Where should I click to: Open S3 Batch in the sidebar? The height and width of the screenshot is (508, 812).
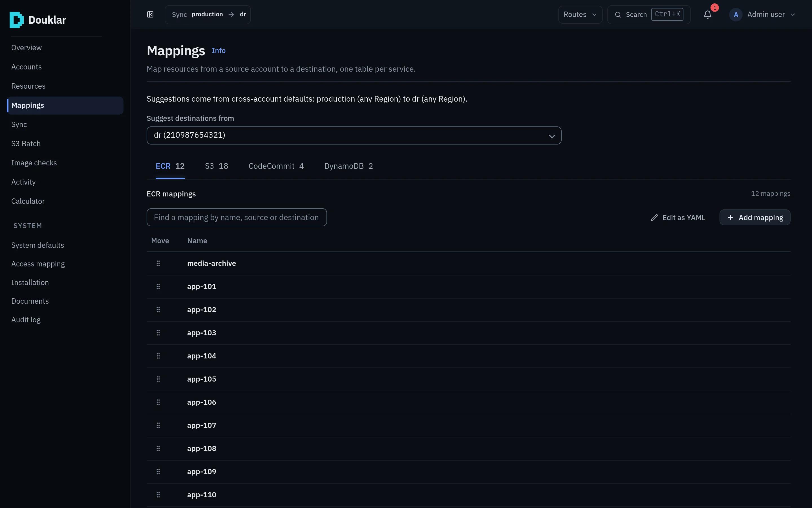point(65,144)
